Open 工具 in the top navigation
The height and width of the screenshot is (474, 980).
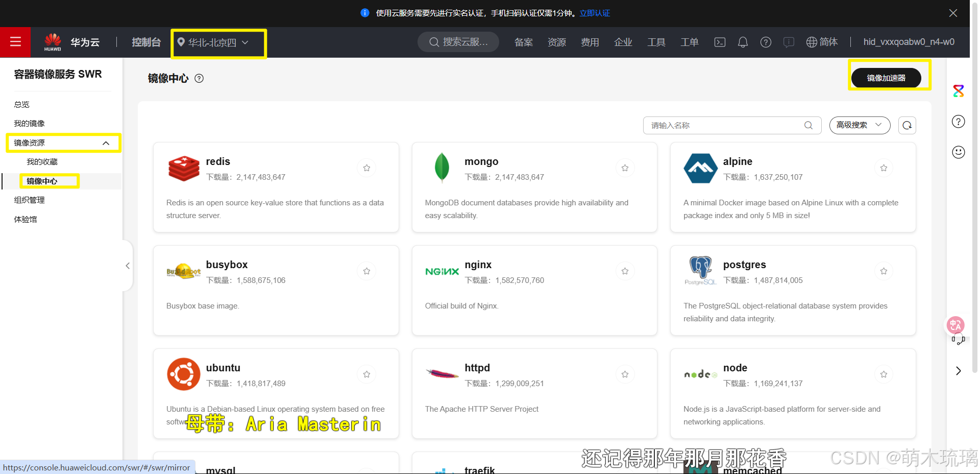(x=656, y=42)
